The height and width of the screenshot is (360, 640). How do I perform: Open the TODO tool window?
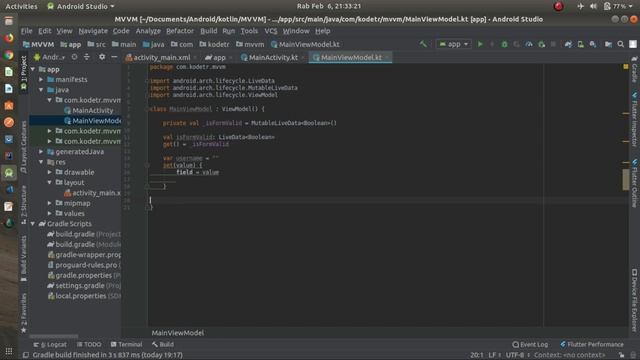(x=89, y=344)
